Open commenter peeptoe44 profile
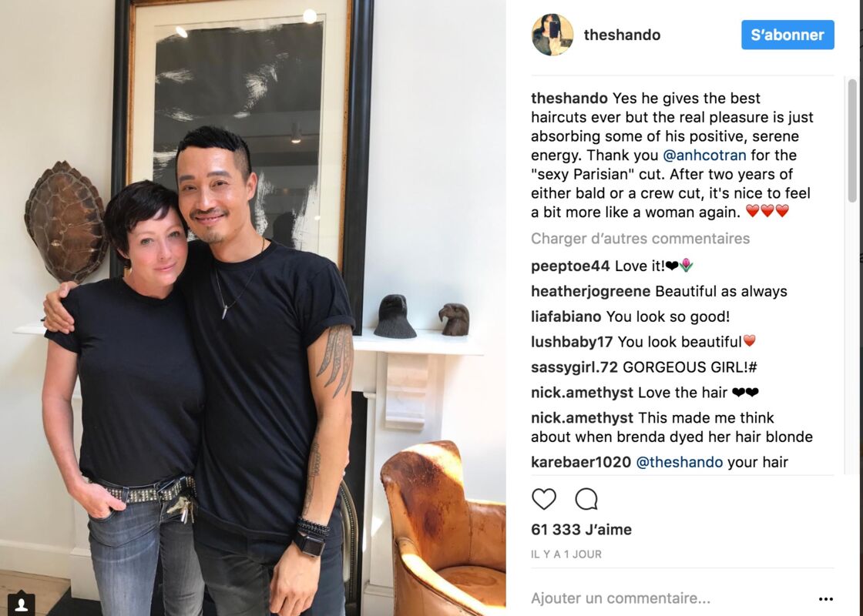This screenshot has width=863, height=616. coord(570,266)
